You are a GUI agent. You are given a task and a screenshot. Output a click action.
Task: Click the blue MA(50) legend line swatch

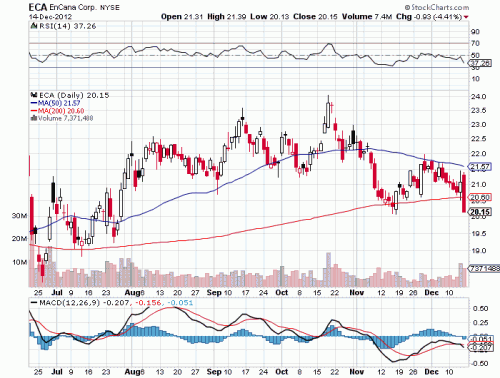click(x=34, y=103)
